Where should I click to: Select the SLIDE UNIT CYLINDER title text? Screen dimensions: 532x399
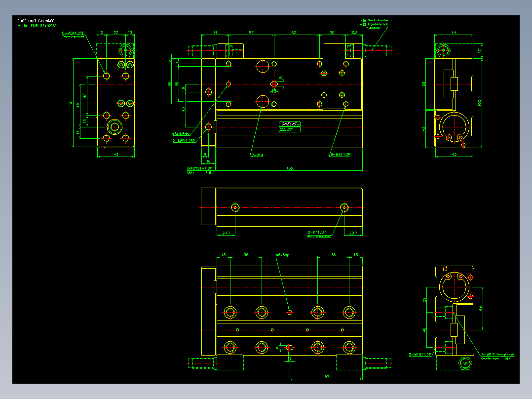click(36, 21)
